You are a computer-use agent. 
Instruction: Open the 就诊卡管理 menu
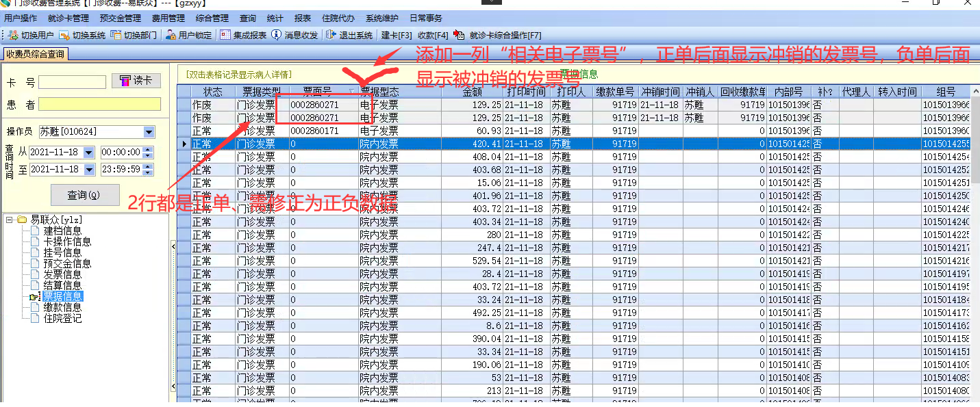68,18
